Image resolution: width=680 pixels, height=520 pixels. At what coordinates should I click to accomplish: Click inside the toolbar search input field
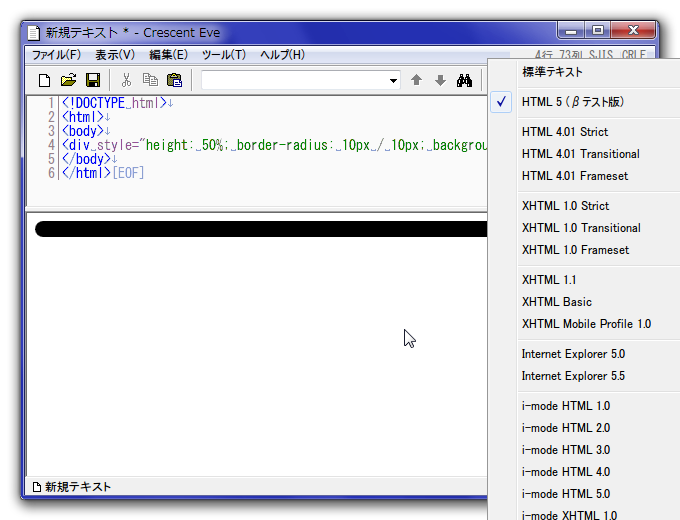295,81
